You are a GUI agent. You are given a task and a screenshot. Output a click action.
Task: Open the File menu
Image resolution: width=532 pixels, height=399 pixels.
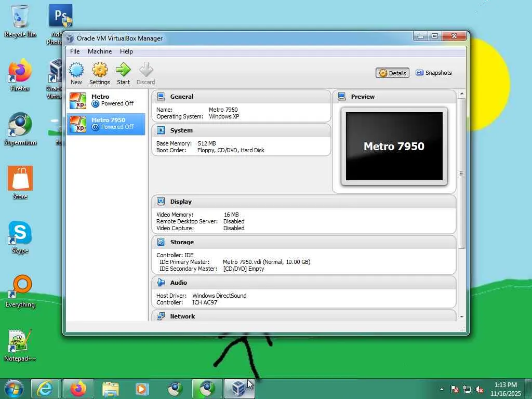pyautogui.click(x=75, y=51)
